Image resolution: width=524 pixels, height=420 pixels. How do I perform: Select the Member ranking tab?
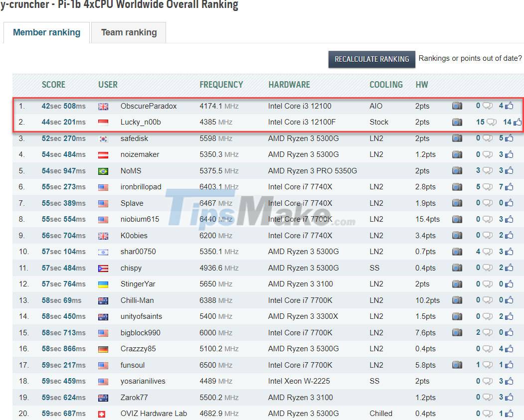click(x=46, y=33)
